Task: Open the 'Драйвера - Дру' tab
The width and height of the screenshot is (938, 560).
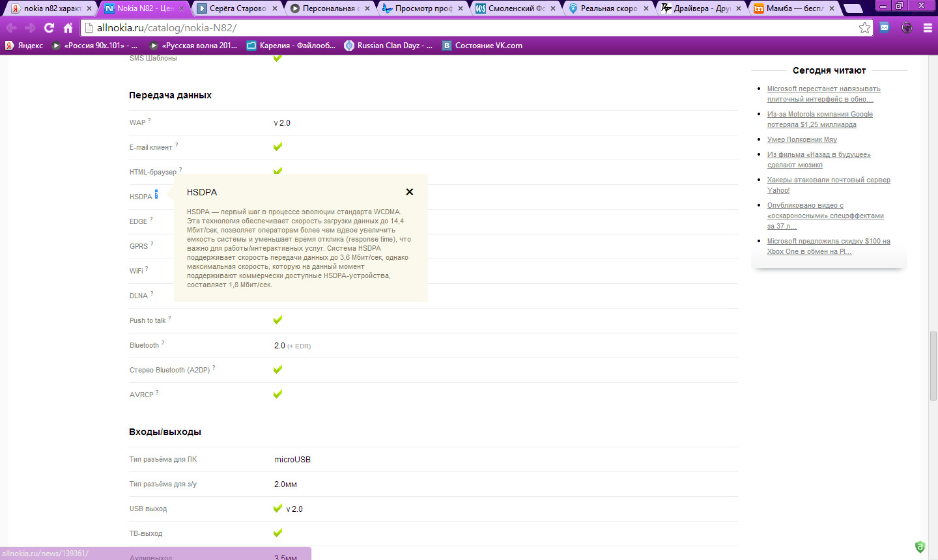Action: click(702, 8)
